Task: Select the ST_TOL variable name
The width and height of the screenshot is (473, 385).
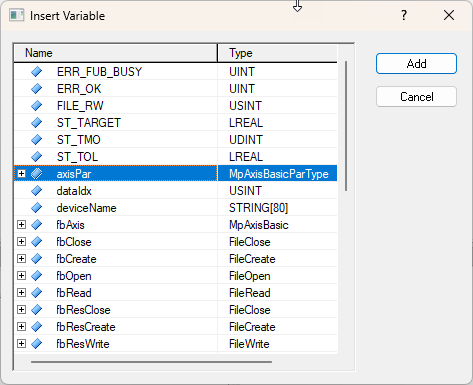Action: 77,157
